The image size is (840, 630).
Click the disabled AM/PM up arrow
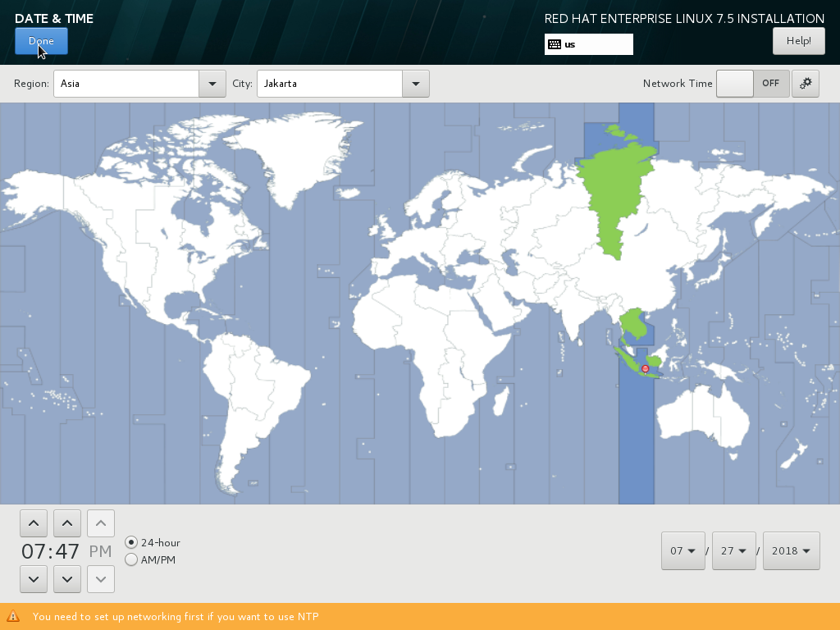pos(101,523)
